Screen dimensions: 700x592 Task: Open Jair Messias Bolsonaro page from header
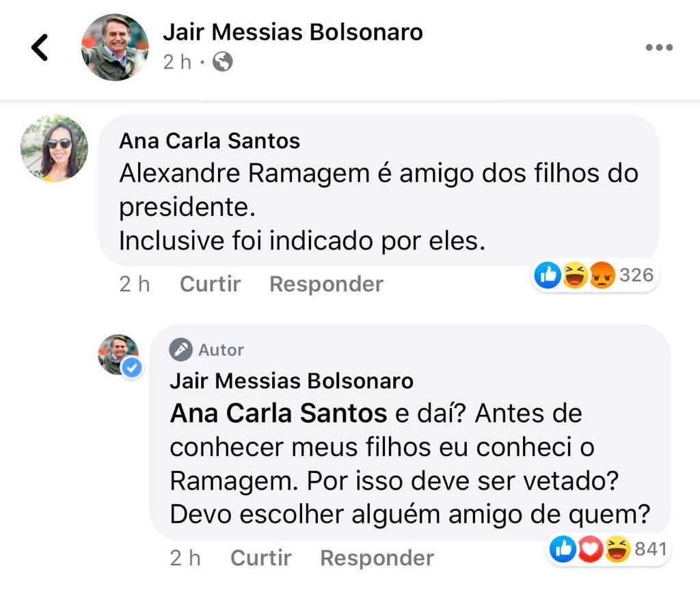(293, 32)
